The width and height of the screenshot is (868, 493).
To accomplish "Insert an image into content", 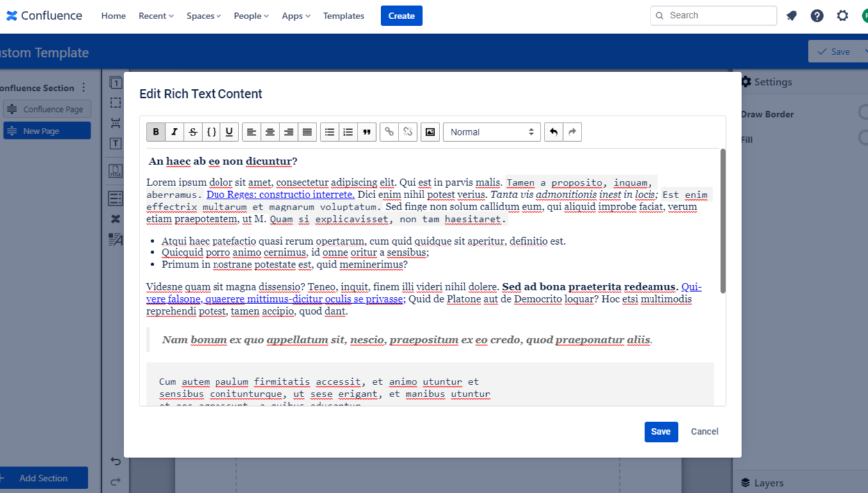I will [x=430, y=132].
